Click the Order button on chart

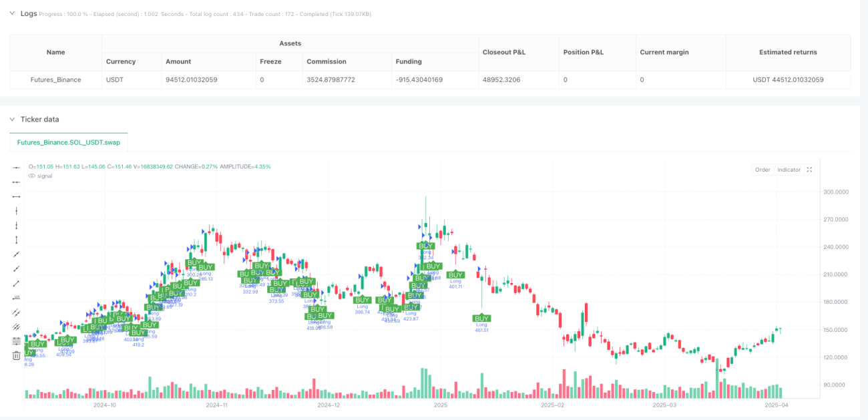click(x=763, y=170)
